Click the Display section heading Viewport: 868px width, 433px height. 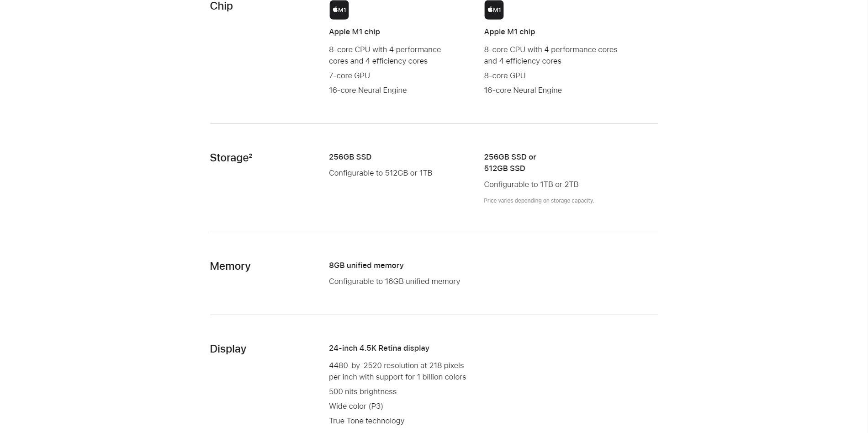[228, 349]
